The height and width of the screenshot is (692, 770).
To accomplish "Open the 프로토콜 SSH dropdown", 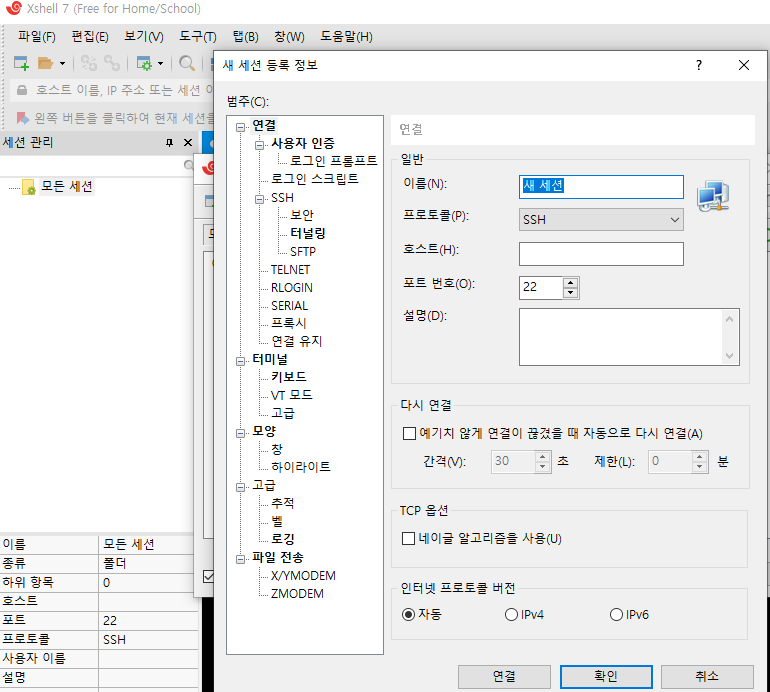I will (x=601, y=220).
